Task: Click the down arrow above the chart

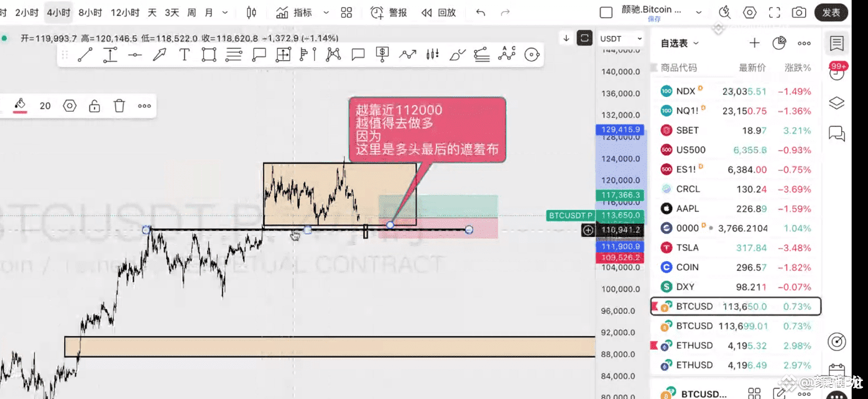Action: pyautogui.click(x=566, y=38)
